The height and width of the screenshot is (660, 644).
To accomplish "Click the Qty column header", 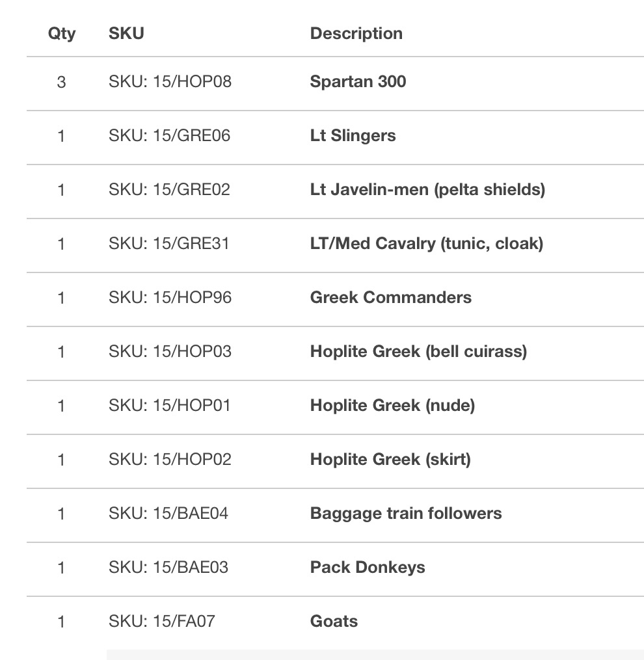I will pyautogui.click(x=62, y=34).
